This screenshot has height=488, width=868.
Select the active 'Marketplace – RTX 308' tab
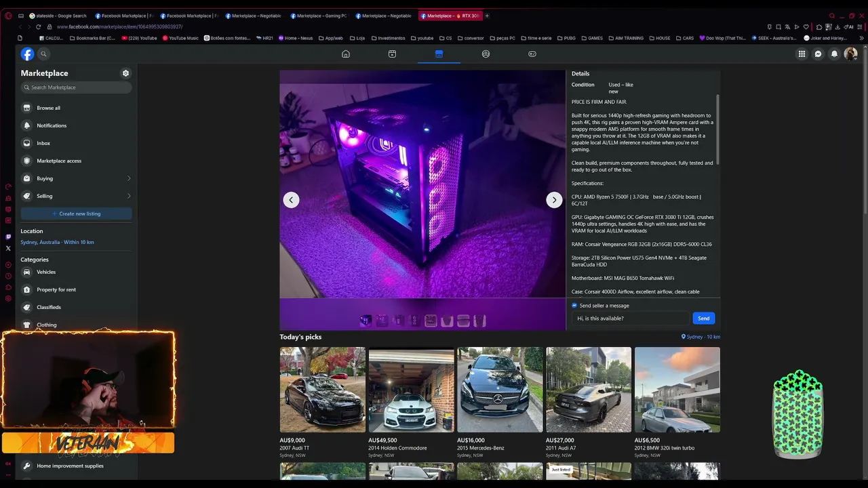[x=450, y=16]
